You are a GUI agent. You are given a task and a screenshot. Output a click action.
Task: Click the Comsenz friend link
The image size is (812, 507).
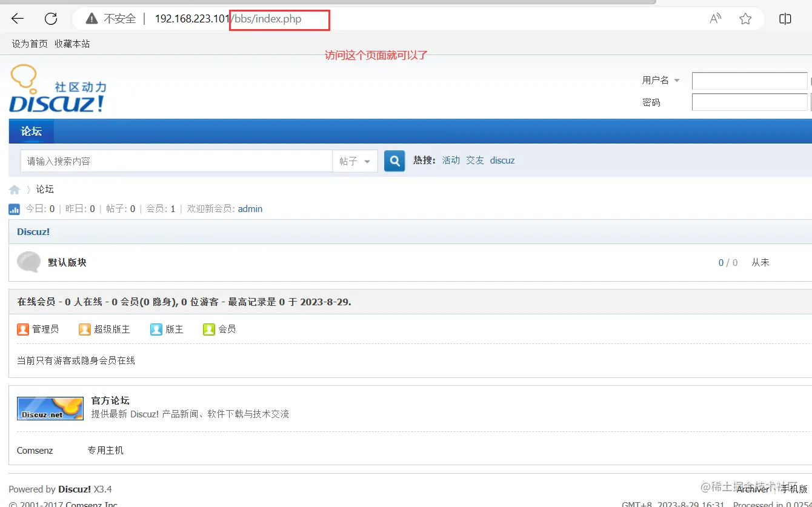[35, 451]
